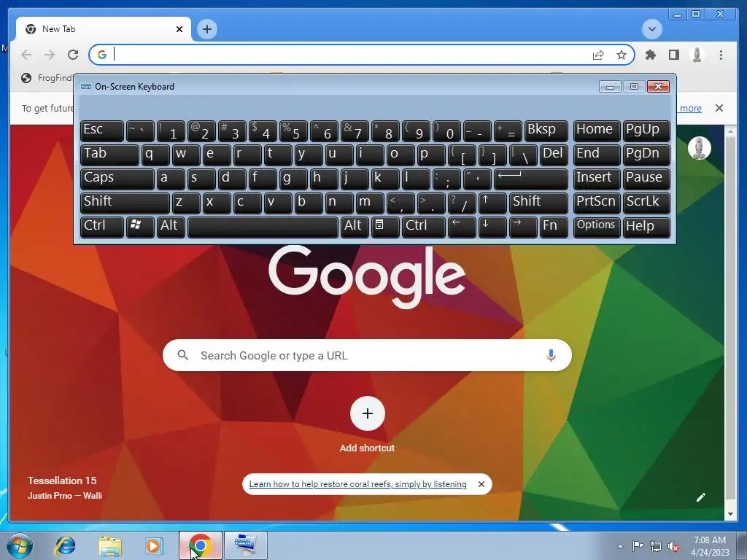The height and width of the screenshot is (560, 747).
Task: Open the Action Center flag tray icon
Action: (x=638, y=545)
